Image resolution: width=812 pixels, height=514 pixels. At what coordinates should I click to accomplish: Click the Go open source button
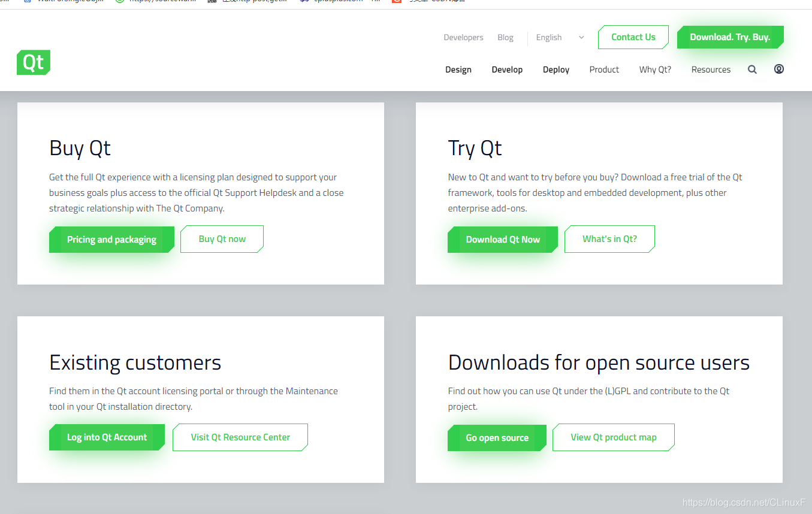point(497,438)
